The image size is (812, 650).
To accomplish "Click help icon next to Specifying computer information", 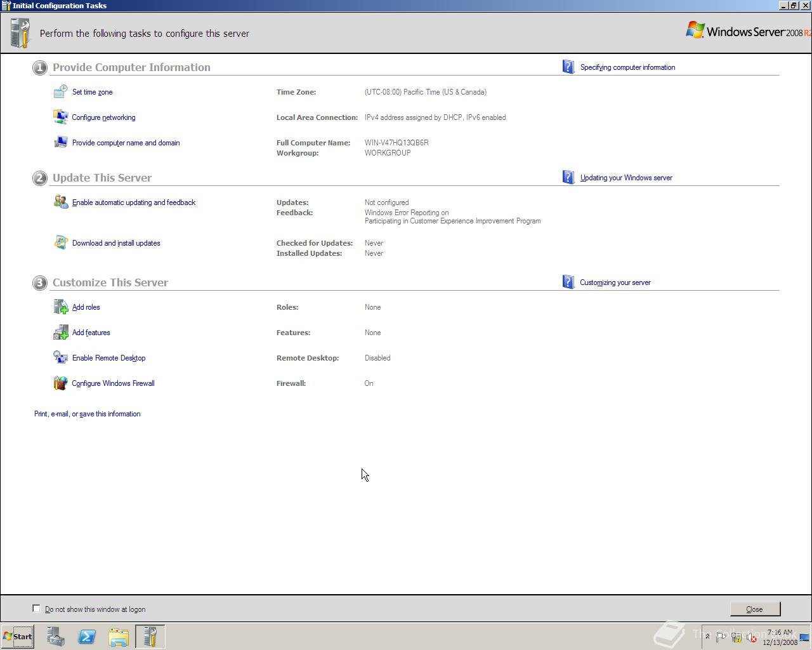I will [568, 67].
